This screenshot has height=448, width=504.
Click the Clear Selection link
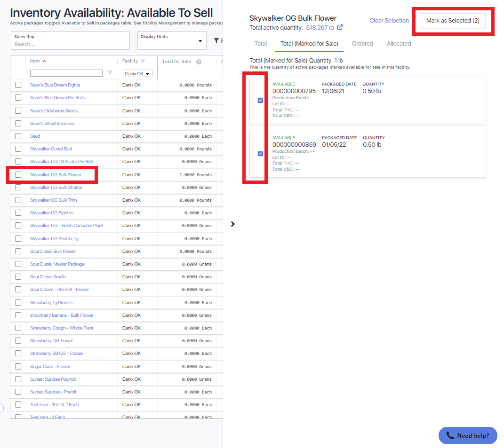[x=389, y=21]
